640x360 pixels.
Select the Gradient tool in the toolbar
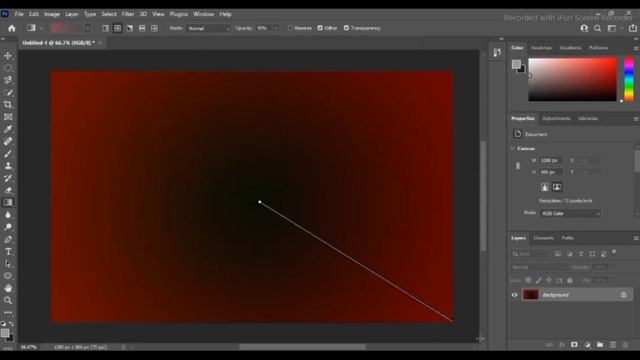tap(8, 202)
